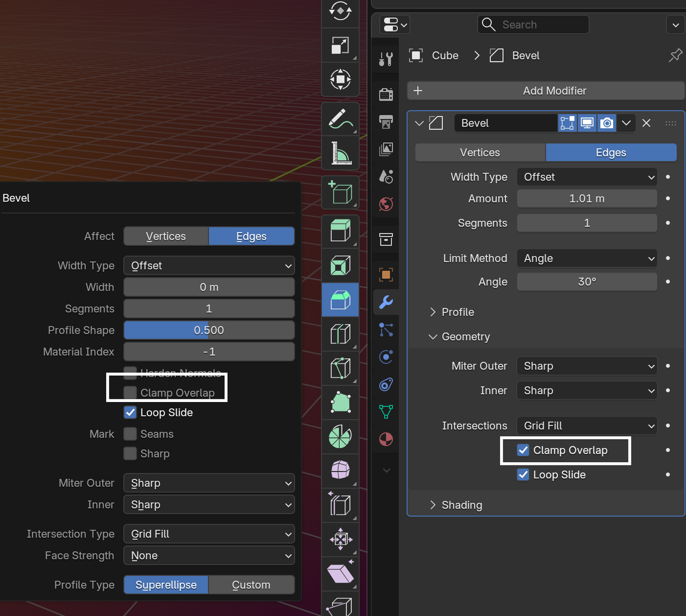Image resolution: width=686 pixels, height=616 pixels.
Task: Select the Shear tool
Action: tap(340, 574)
